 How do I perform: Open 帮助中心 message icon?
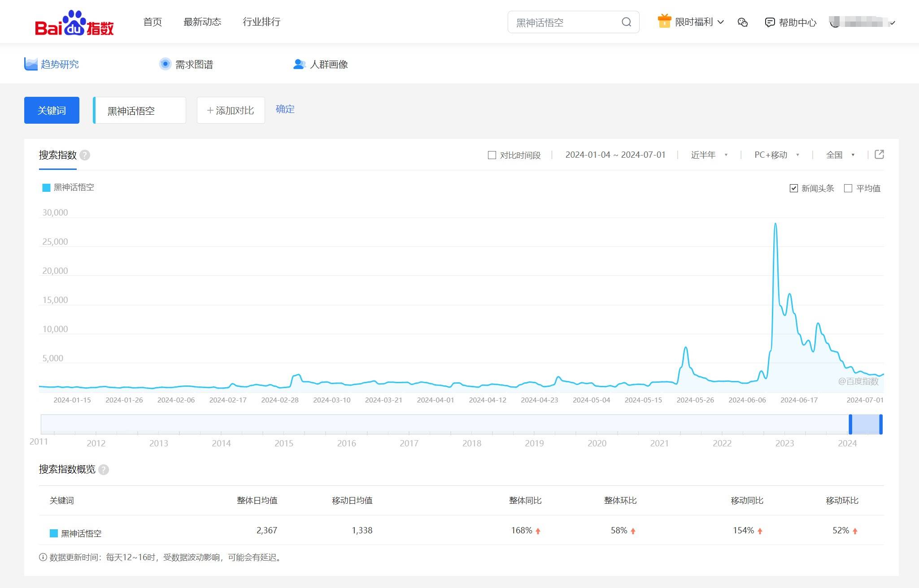click(770, 22)
